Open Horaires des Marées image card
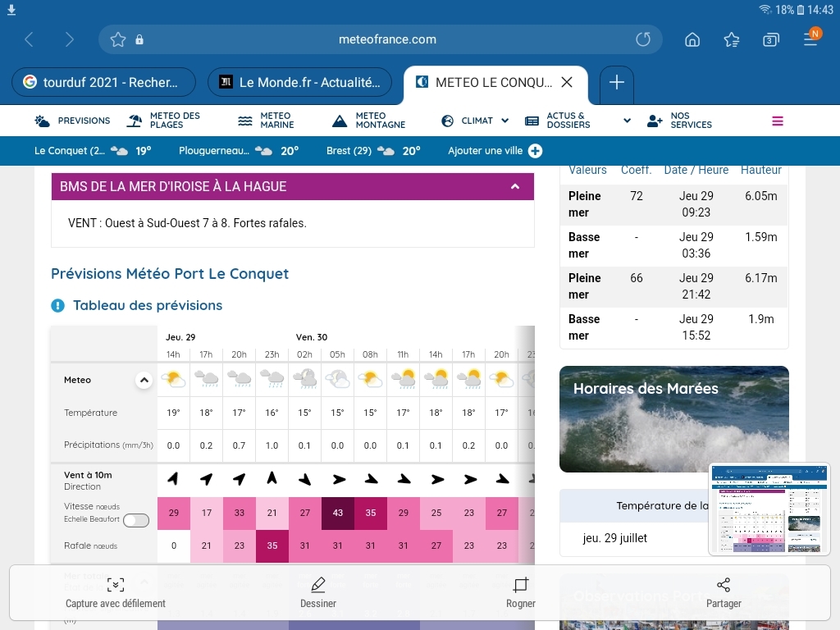This screenshot has height=630, width=840. click(674, 419)
